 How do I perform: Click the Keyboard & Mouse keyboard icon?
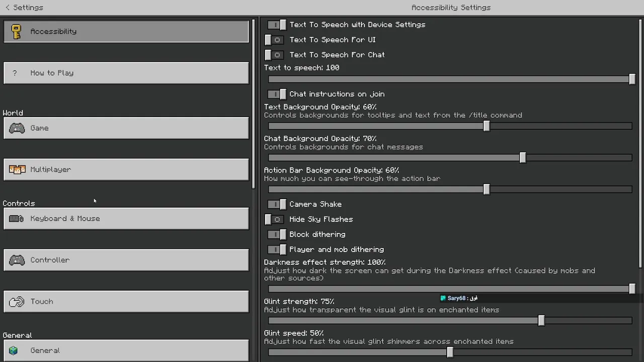click(x=17, y=219)
